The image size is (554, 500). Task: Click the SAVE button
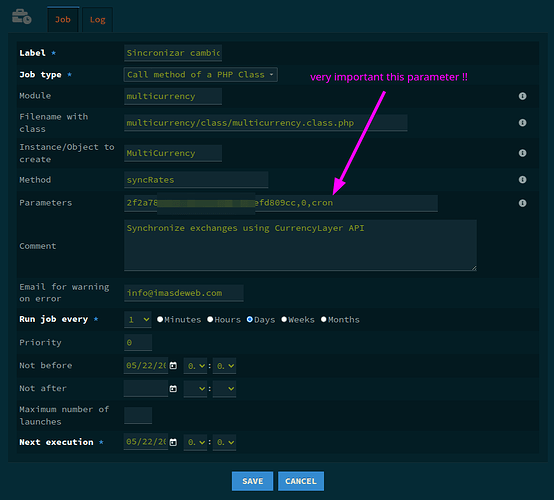[252, 481]
